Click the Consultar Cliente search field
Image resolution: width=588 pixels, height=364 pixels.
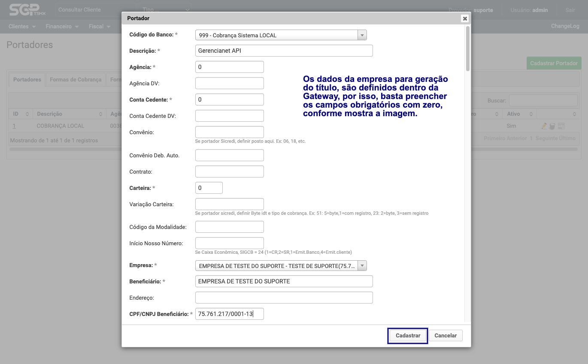[x=95, y=9]
